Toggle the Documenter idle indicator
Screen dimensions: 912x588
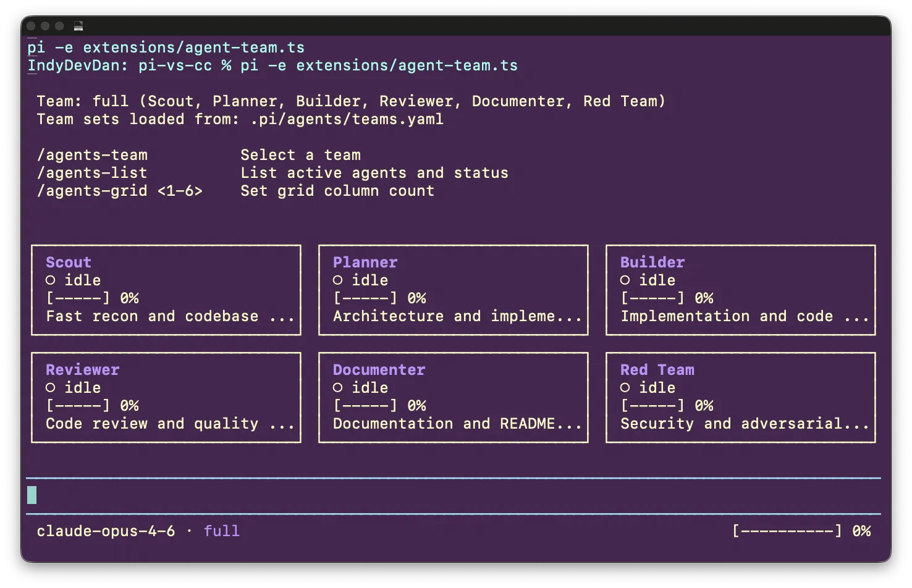click(338, 387)
